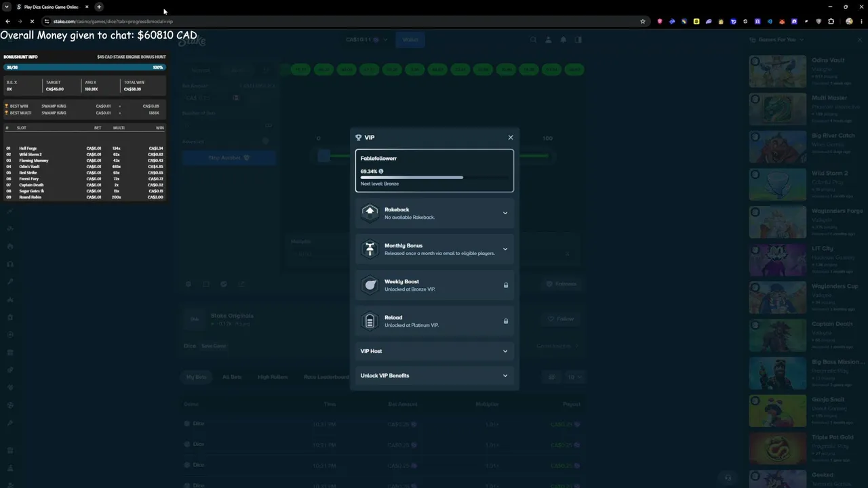Click the Reload lock icon

coord(506,321)
